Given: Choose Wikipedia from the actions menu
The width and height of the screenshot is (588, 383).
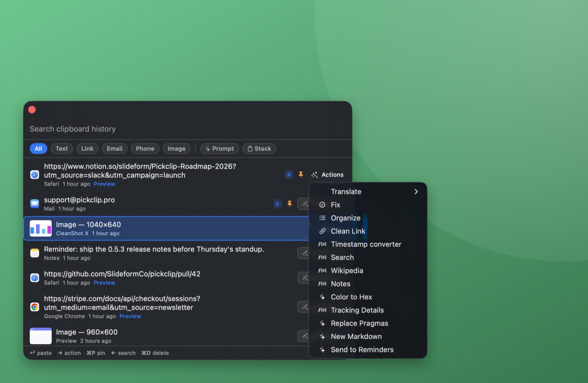Looking at the screenshot, I should (x=368, y=271).
